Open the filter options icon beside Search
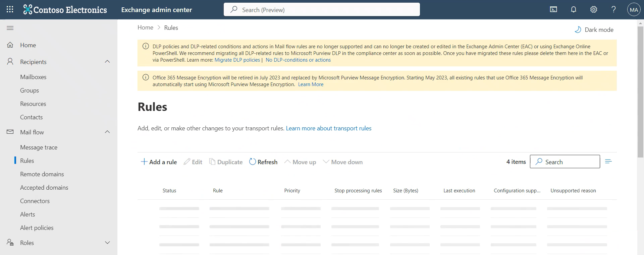 click(x=608, y=162)
